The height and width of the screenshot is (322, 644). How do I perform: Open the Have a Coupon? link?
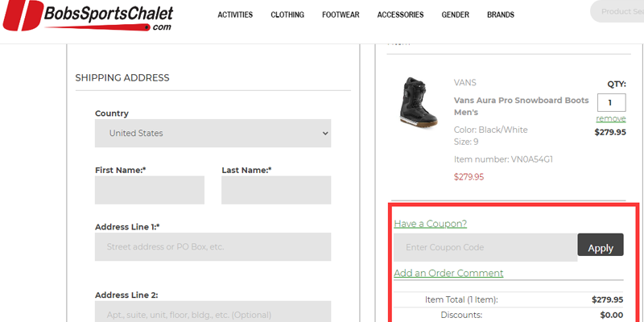tap(431, 224)
